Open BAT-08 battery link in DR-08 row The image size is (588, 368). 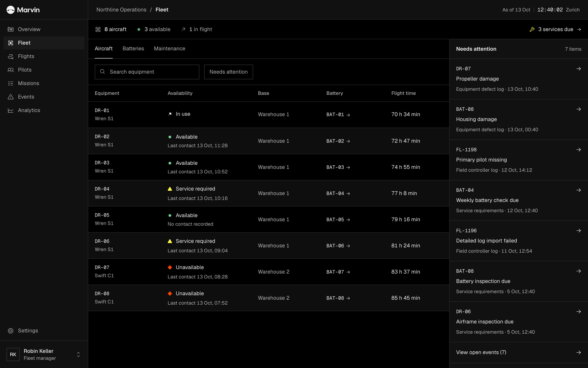pos(338,298)
